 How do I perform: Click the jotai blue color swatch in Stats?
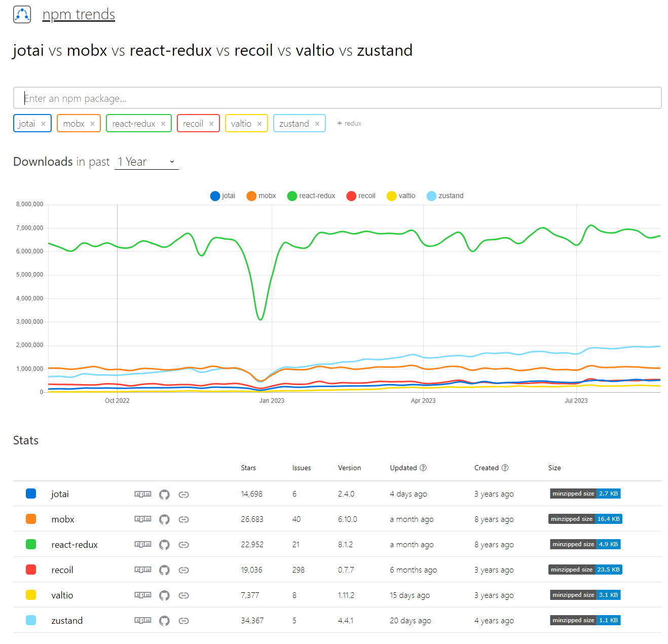click(x=31, y=494)
